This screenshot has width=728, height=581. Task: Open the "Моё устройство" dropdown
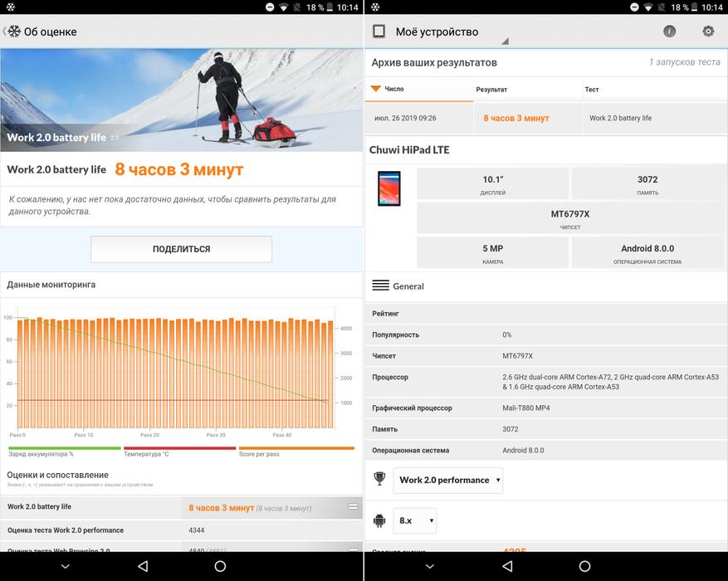click(448, 33)
